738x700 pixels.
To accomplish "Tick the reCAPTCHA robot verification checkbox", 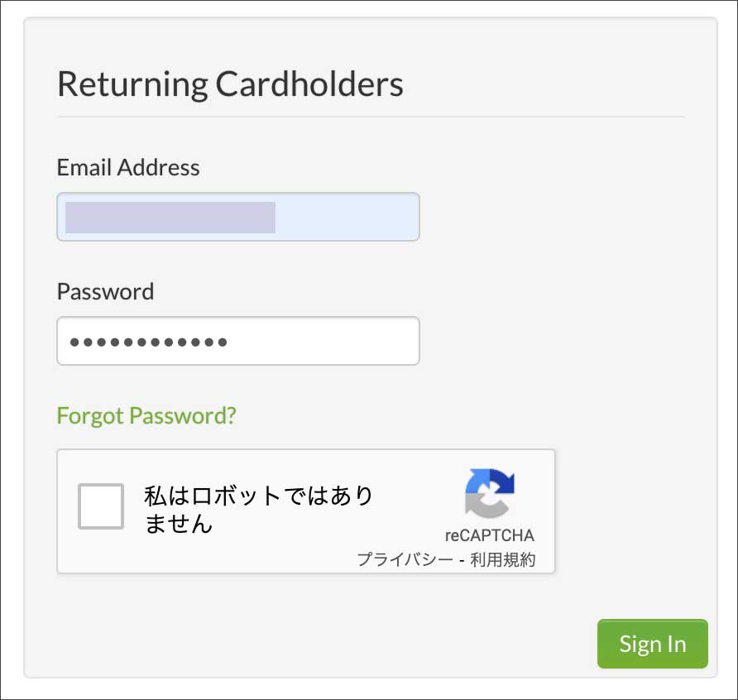I will click(101, 506).
